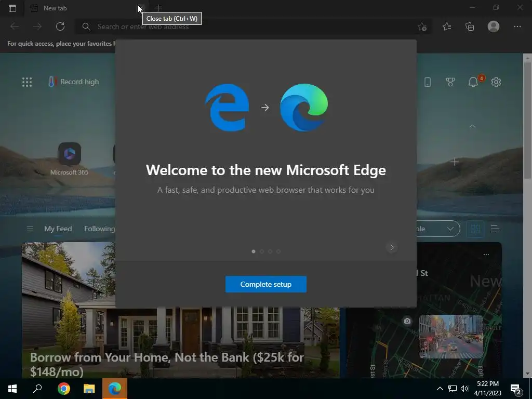Open the network status tray icon
Viewport: 532px width, 399px height.
click(453, 389)
